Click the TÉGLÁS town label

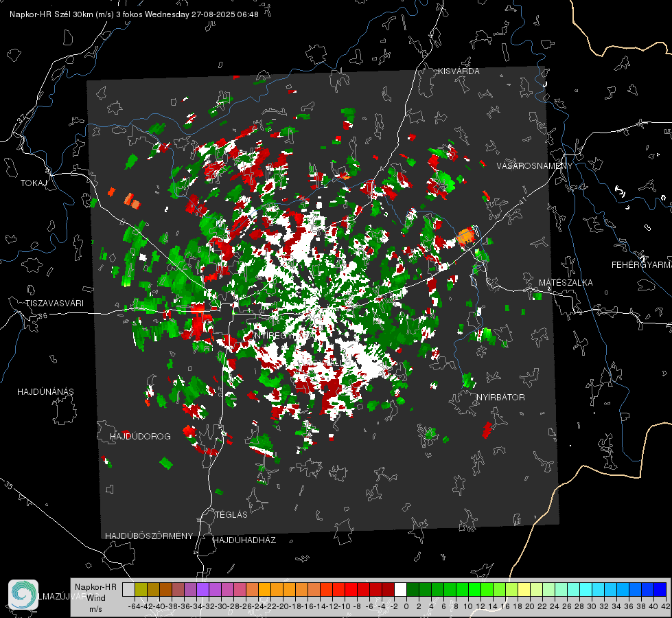(x=231, y=514)
